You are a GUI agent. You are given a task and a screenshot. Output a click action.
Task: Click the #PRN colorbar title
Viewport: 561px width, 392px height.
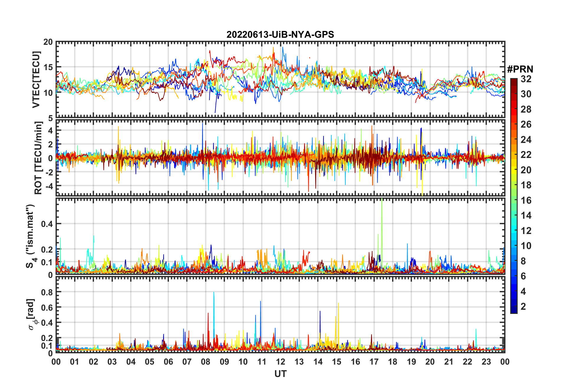pos(520,69)
